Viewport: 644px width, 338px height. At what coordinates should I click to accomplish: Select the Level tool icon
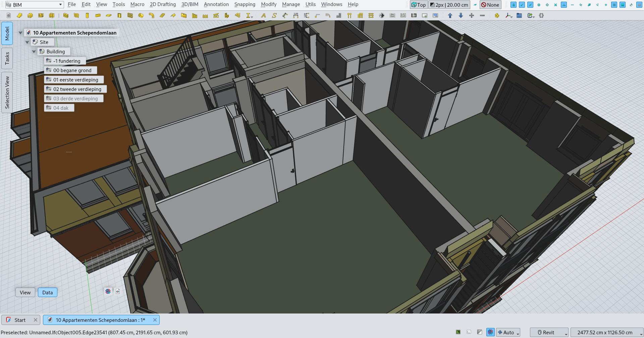pos(41,15)
